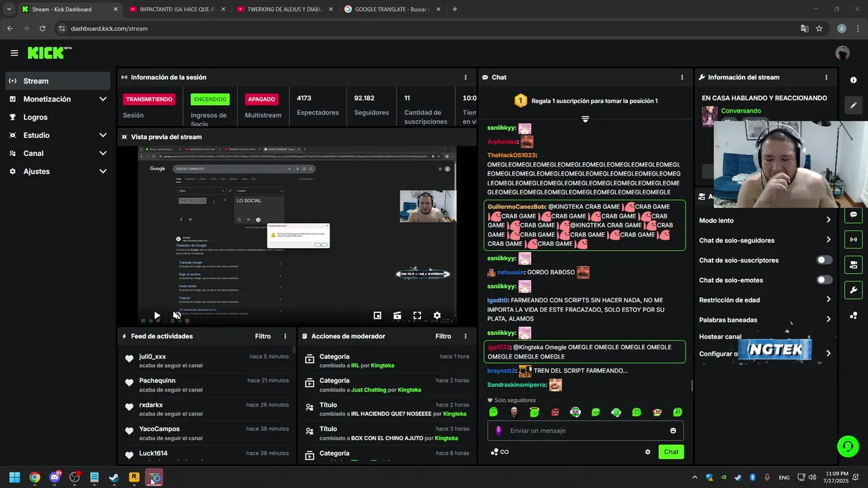Open the hamburger menu beside the Kick logo
Viewport: 868px width, 488px height.
(14, 53)
